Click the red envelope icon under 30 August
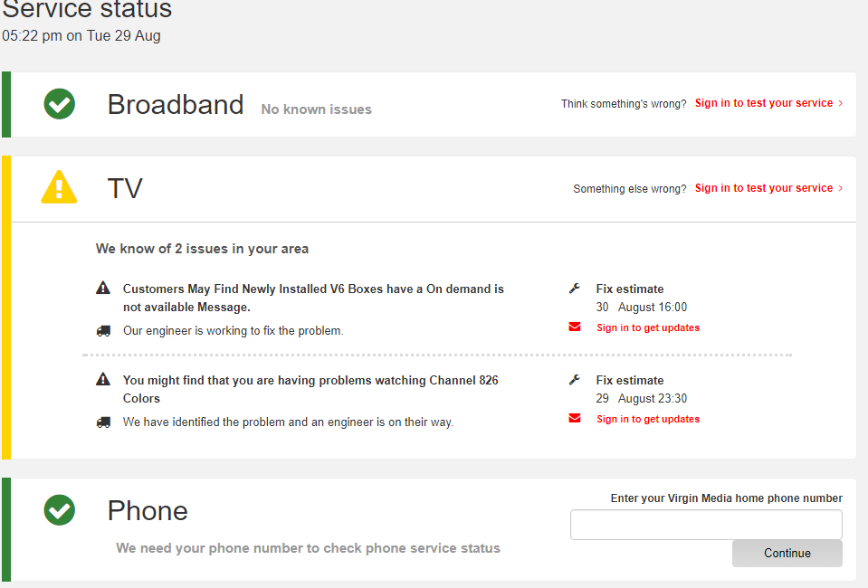This screenshot has height=588, width=868. coord(575,327)
